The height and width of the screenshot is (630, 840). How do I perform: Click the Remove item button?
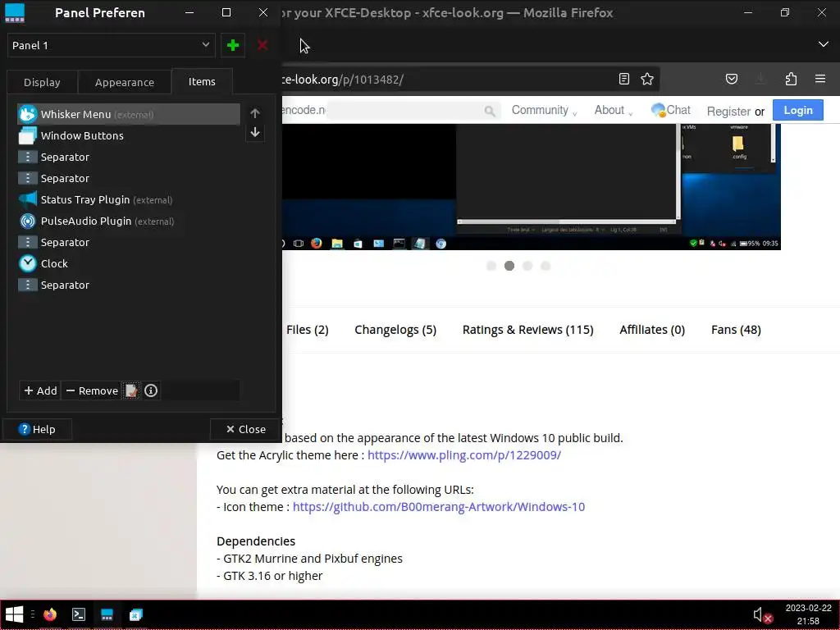pyautogui.click(x=92, y=390)
